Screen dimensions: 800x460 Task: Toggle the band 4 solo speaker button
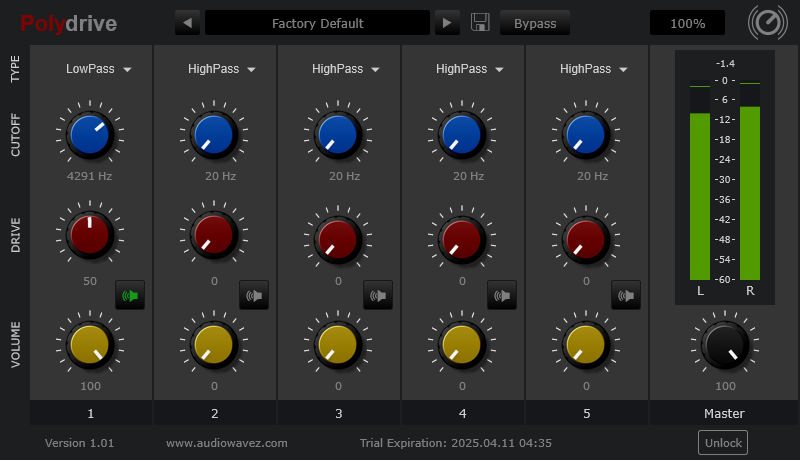point(502,295)
